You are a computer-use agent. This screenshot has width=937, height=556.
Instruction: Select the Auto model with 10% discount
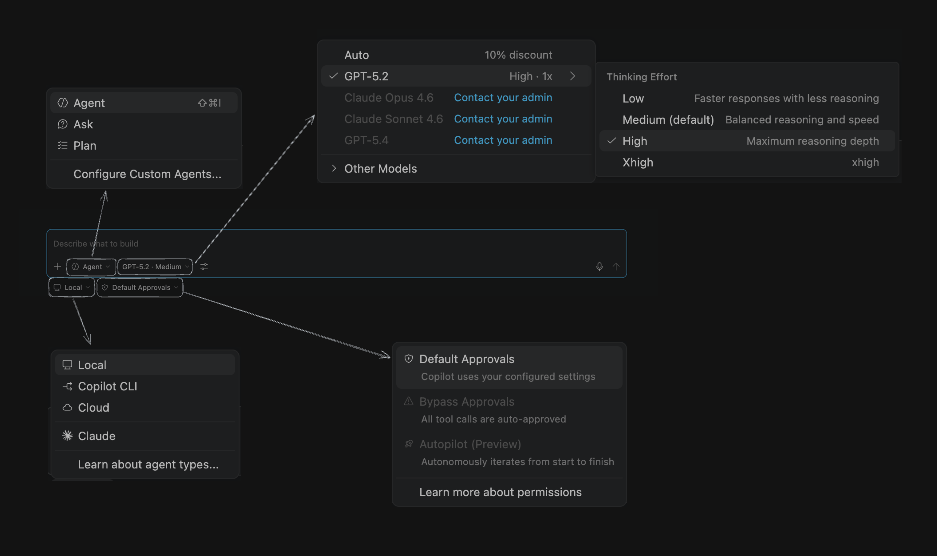coord(455,55)
